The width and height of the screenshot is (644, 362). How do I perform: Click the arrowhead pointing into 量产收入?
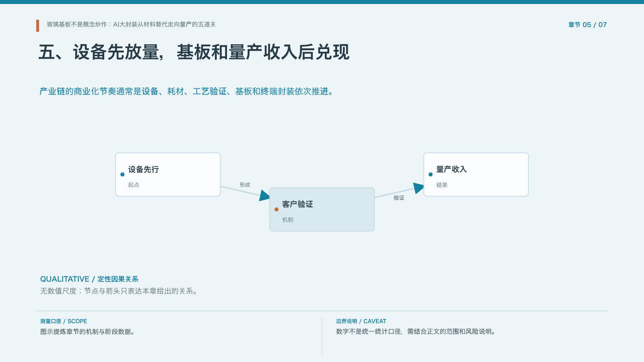419,188
